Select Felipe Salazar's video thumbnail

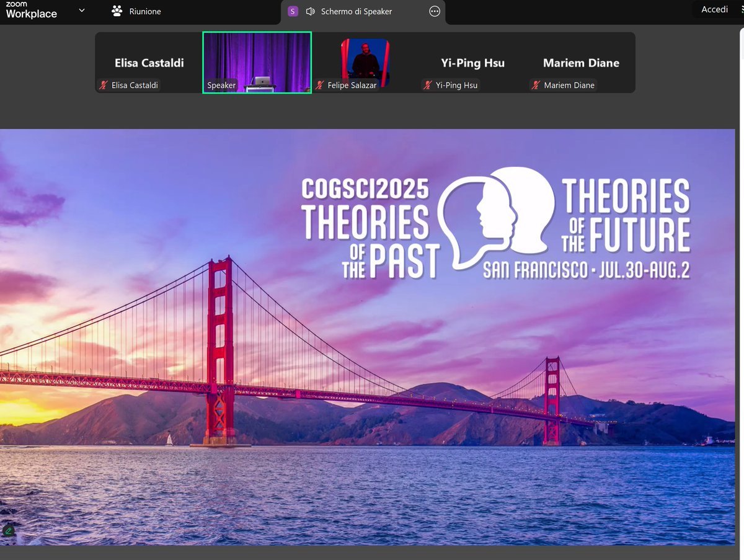pos(365,62)
